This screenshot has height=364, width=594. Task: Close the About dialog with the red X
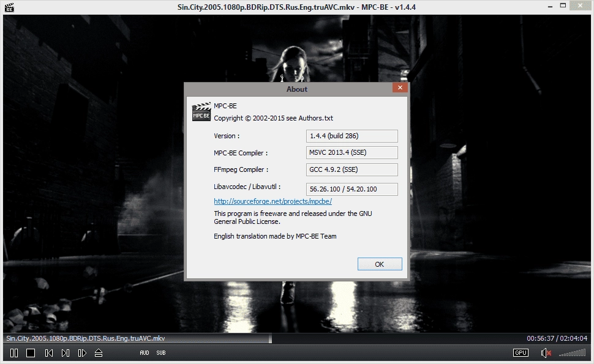[x=400, y=87]
